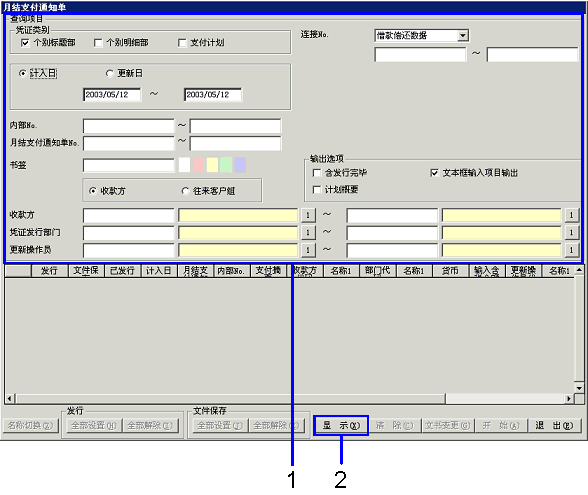The image size is (588, 495).
Task: Click lookup button beside first 更新操作员 field
Action: (x=308, y=249)
